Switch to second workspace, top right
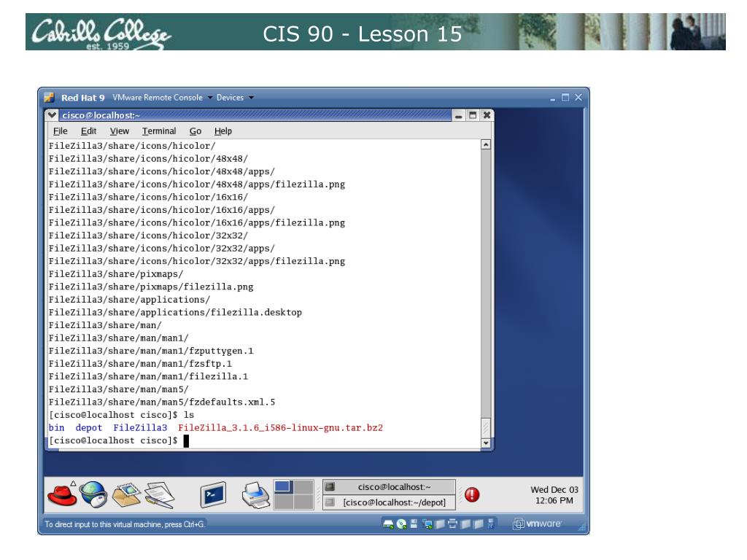The image size is (747, 560). point(303,487)
